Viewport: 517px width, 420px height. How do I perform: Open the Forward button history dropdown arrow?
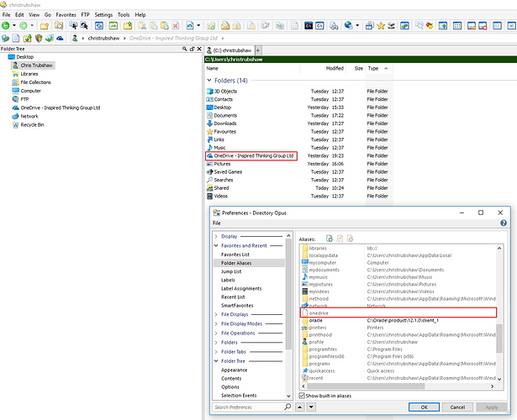(32, 25)
